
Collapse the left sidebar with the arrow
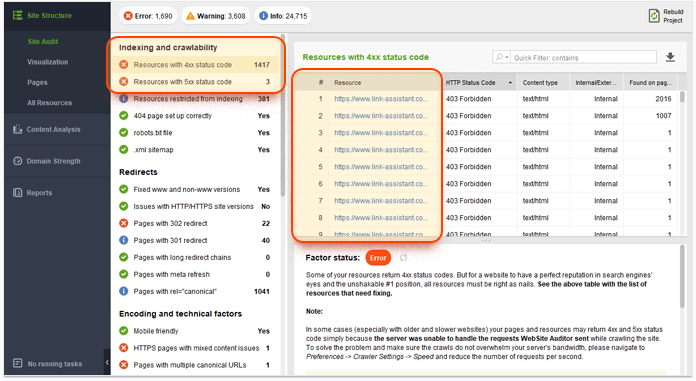click(107, 362)
